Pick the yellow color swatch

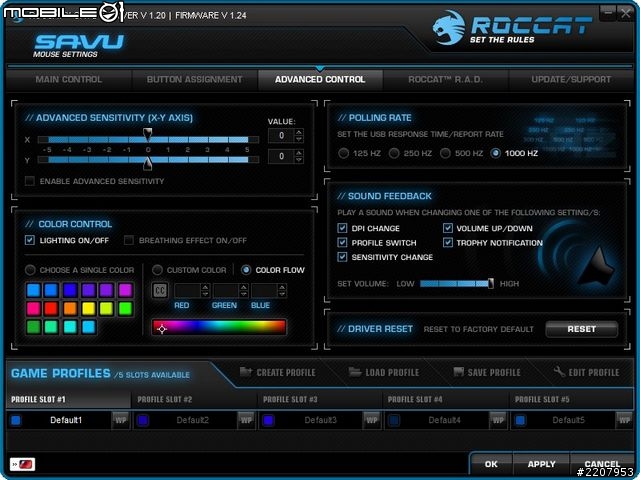(x=88, y=309)
